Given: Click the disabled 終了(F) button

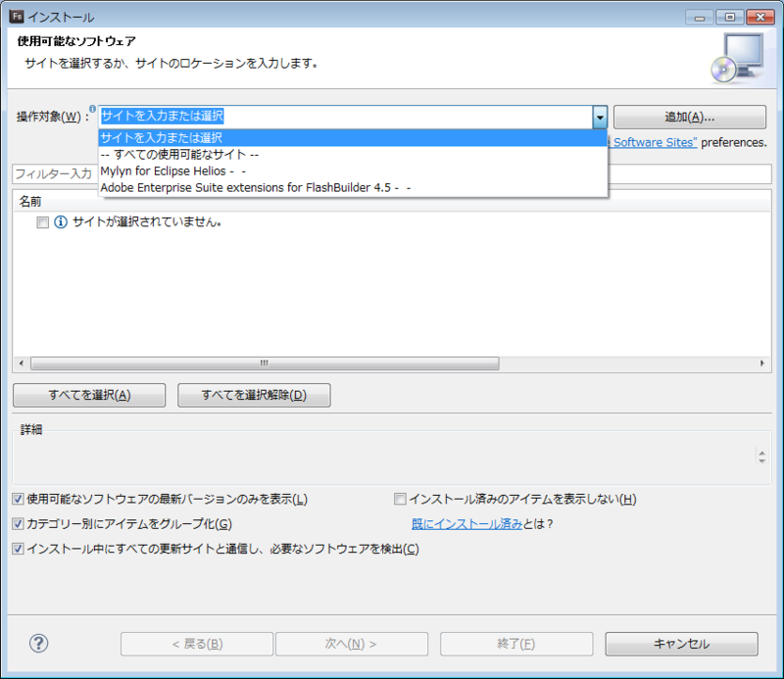Looking at the screenshot, I should [516, 644].
